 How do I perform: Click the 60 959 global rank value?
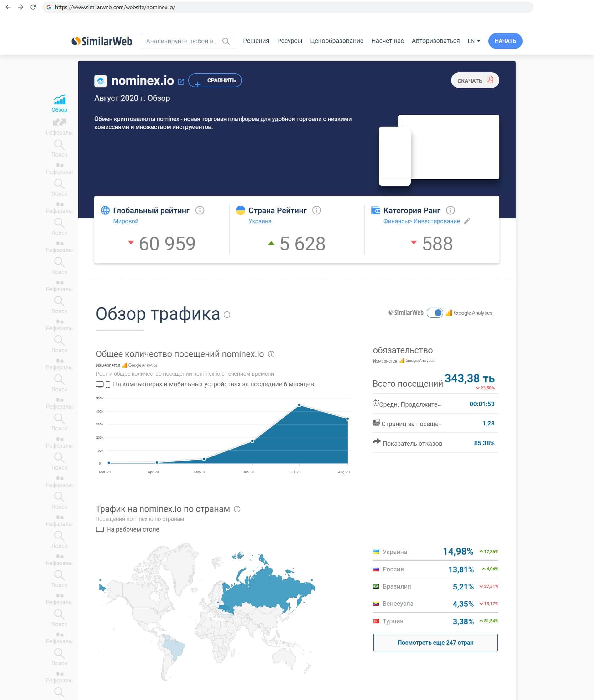pyautogui.click(x=167, y=244)
